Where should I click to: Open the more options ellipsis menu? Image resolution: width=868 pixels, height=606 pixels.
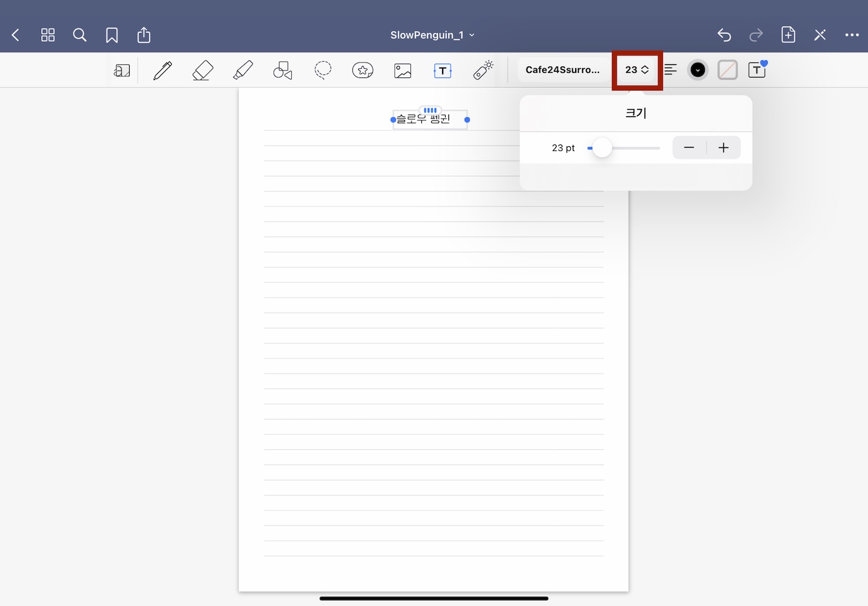(852, 35)
